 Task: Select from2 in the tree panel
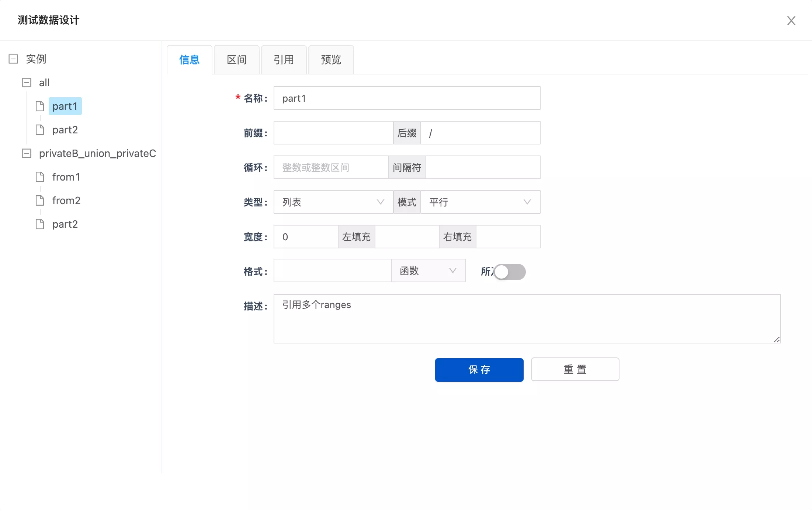66,200
